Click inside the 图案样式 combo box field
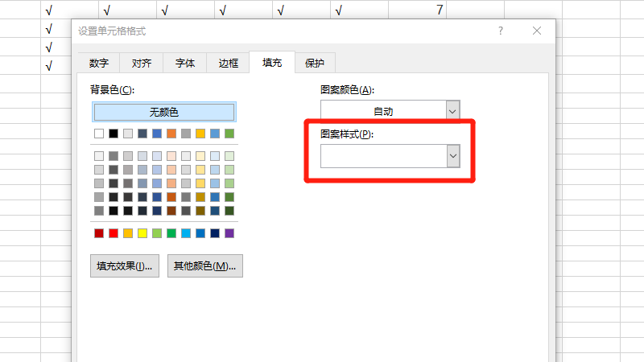 (383, 156)
